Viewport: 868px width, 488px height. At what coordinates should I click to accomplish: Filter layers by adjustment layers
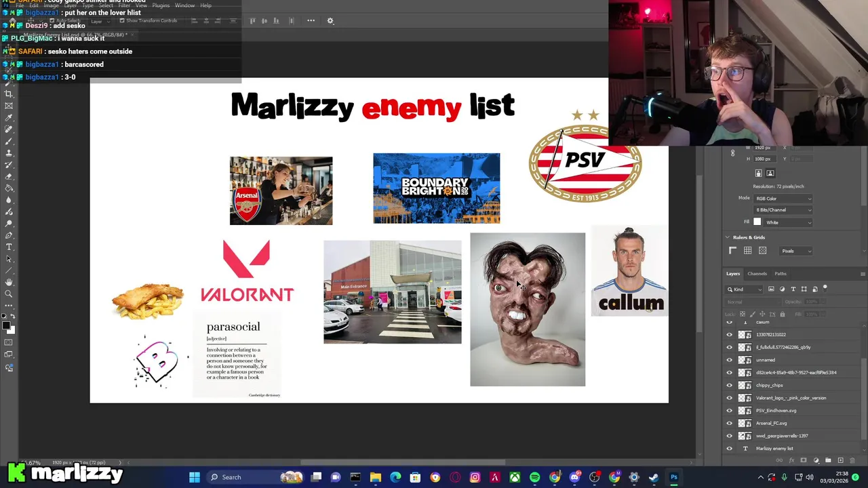pos(782,289)
